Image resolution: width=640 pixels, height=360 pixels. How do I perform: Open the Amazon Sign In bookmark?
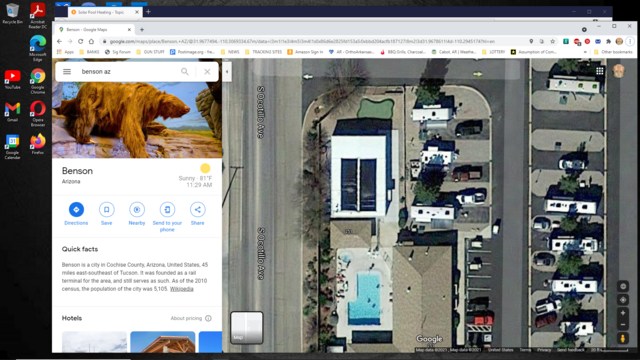(x=305, y=52)
